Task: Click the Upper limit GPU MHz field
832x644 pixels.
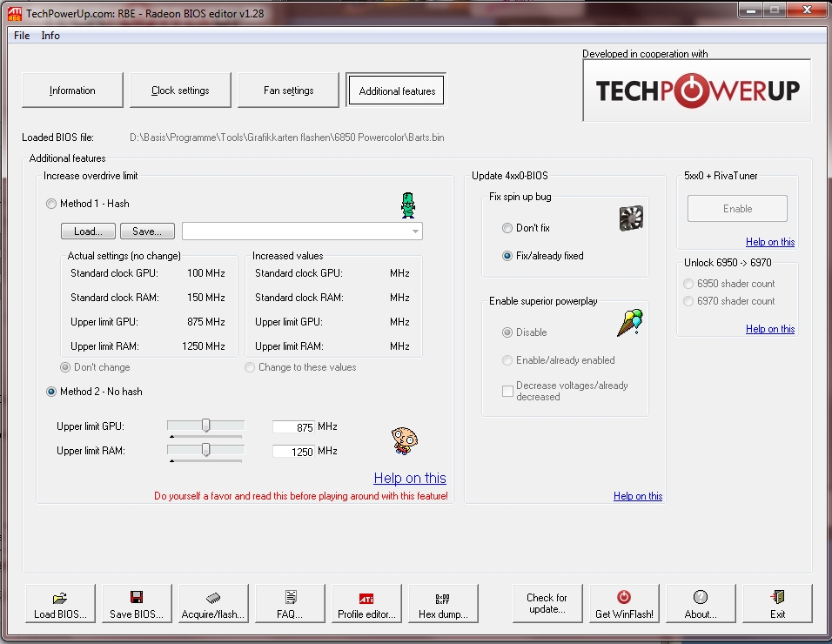Action: pyautogui.click(x=293, y=427)
